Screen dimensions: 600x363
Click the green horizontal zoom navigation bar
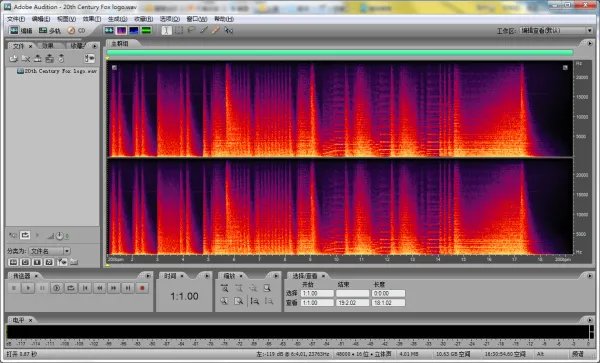340,53
